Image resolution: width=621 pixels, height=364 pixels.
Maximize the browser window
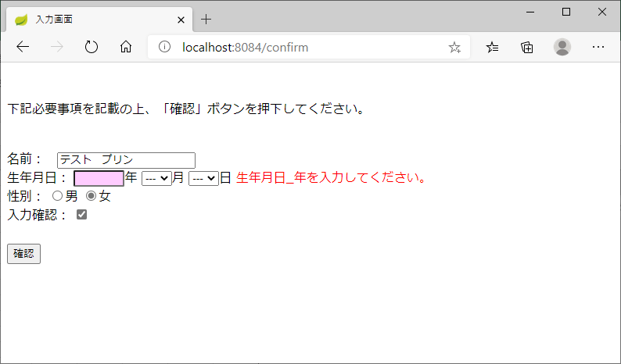(566, 12)
